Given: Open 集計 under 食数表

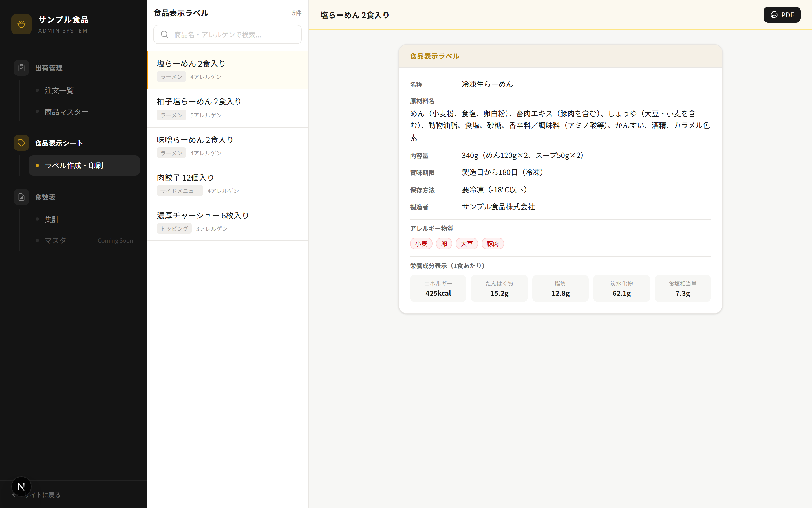Looking at the screenshot, I should (x=84, y=219).
